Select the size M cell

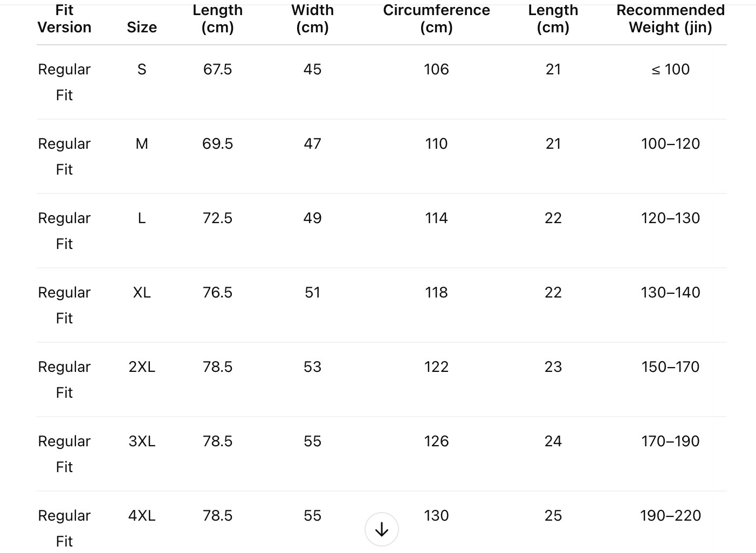(x=142, y=143)
